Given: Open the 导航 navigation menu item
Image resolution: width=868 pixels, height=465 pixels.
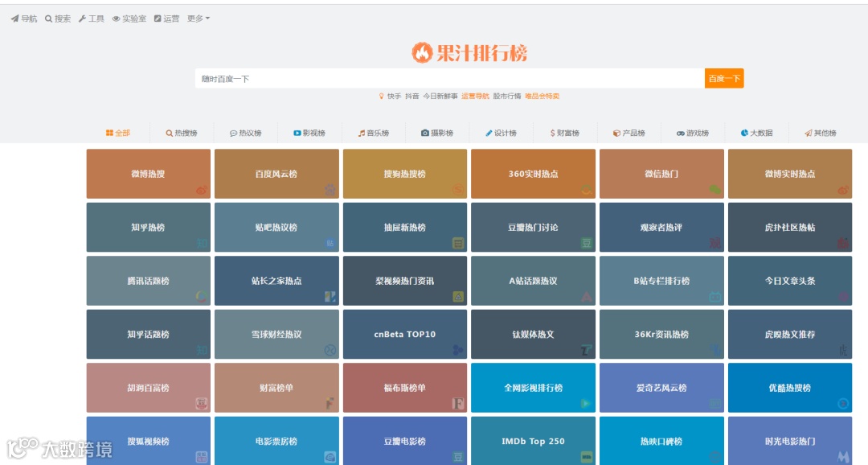Looking at the screenshot, I should click(24, 19).
